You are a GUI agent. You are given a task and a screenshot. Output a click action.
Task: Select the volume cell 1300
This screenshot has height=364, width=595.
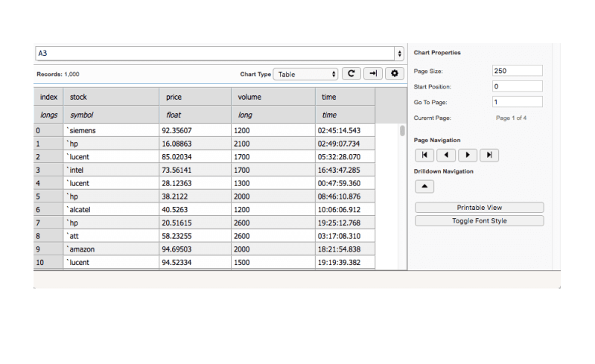click(x=273, y=184)
